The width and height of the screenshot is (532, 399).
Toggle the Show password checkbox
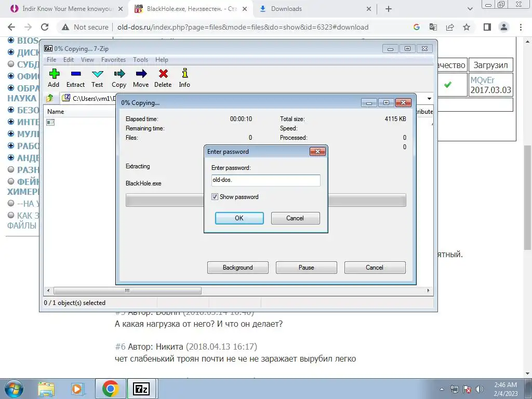[215, 197]
